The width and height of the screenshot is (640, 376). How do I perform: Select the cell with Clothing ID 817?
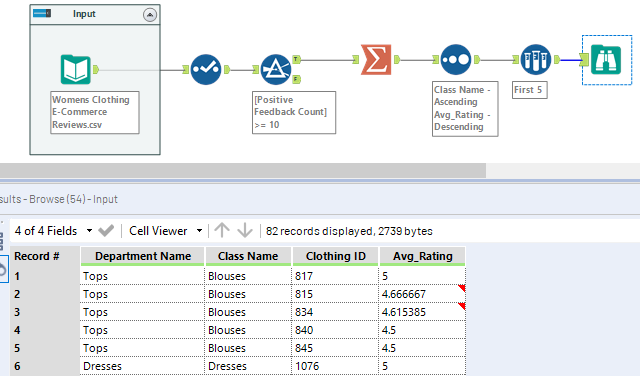pyautogui.click(x=335, y=276)
